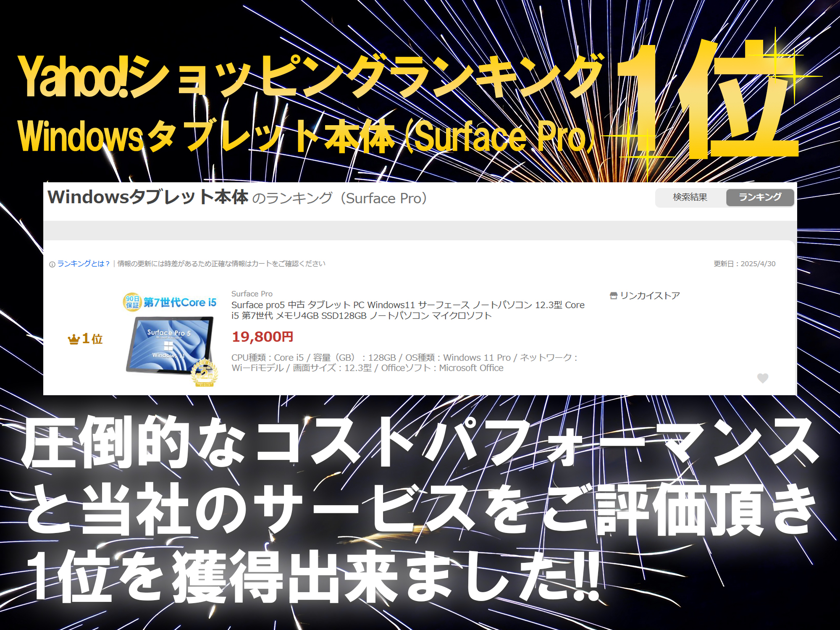
Task: Open the Surface pro5 中古 タブレット product title
Action: pos(408,310)
